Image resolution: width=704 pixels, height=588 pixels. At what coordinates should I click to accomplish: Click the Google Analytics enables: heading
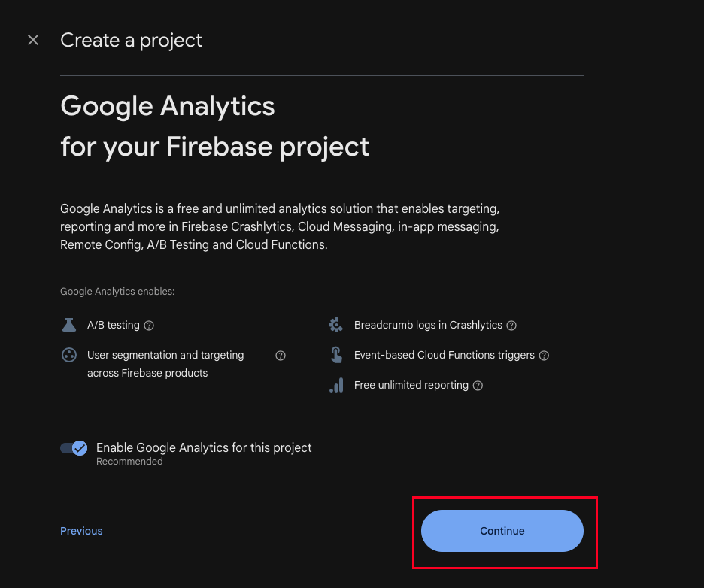[x=117, y=291]
